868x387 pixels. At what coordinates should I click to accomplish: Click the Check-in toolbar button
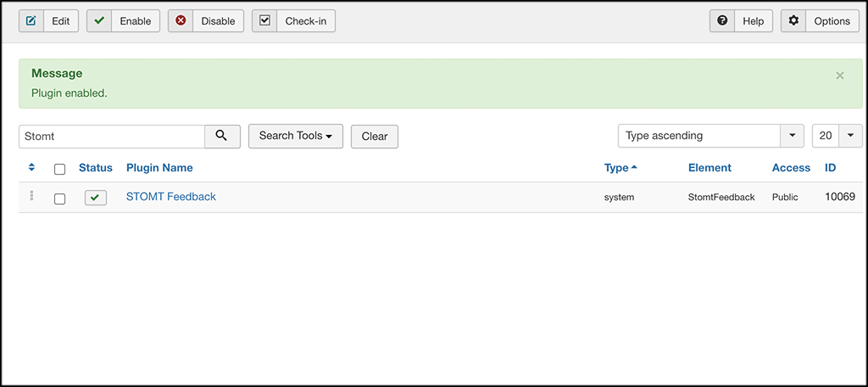coord(293,21)
